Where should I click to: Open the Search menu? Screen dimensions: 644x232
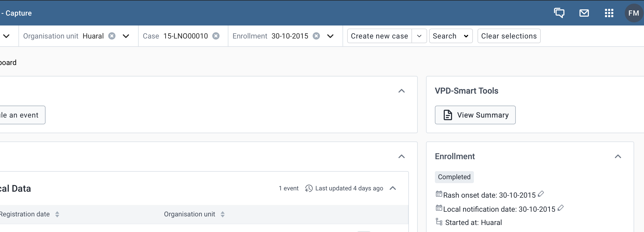[450, 36]
